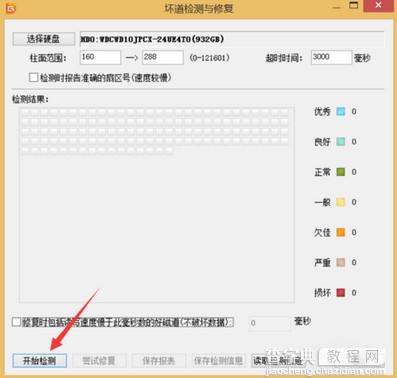
Task: Click the milliseconds field containing 0 at bottom
Action: point(269,323)
